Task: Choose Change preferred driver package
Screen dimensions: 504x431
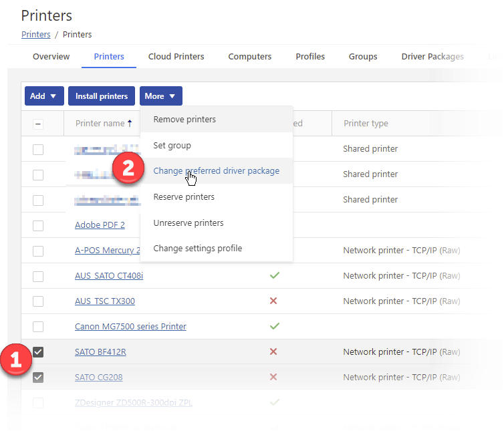Action: 216,171
